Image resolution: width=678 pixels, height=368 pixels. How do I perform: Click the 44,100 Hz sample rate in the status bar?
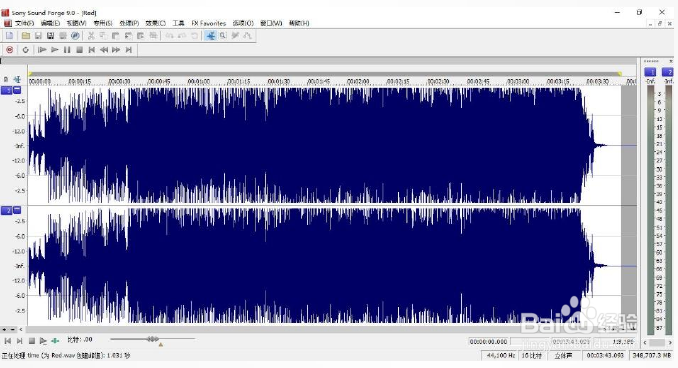500,355
